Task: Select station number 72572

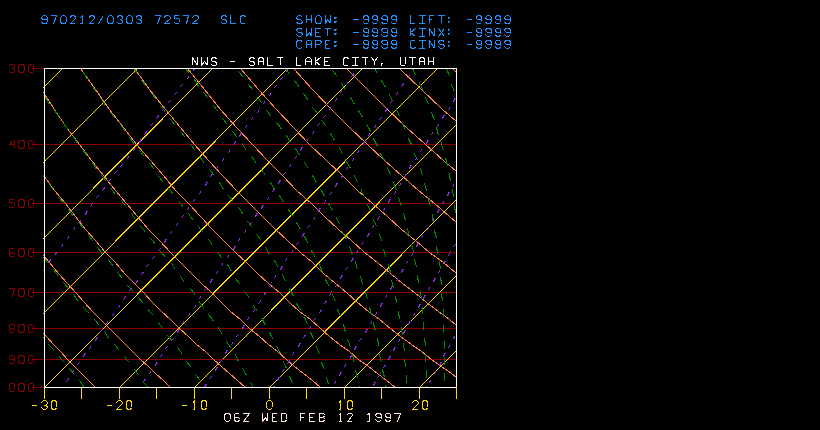Action: tap(180, 20)
